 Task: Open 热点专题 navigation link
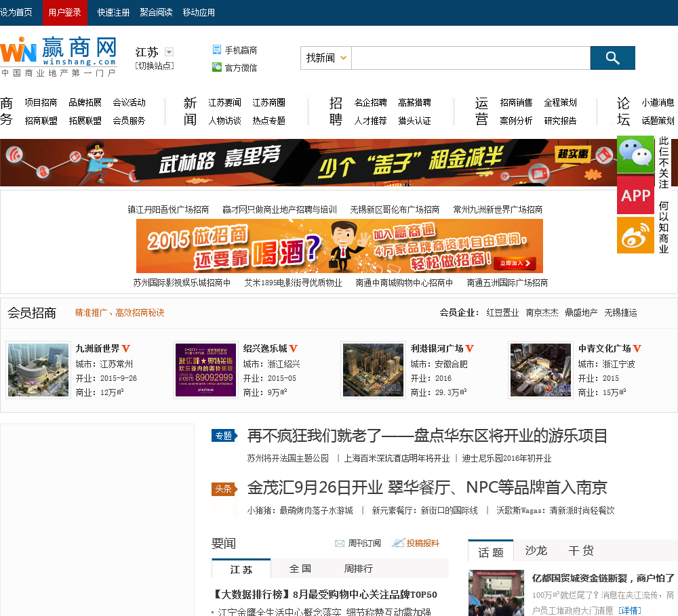click(269, 121)
